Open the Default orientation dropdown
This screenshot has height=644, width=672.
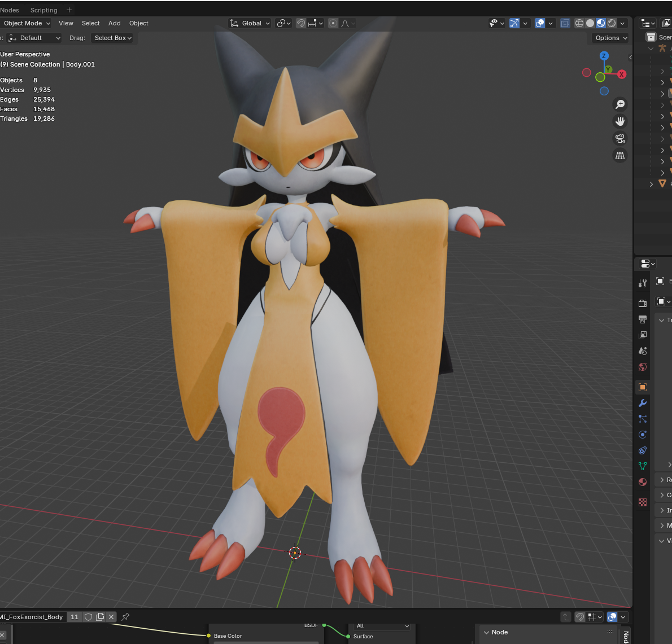pos(34,38)
